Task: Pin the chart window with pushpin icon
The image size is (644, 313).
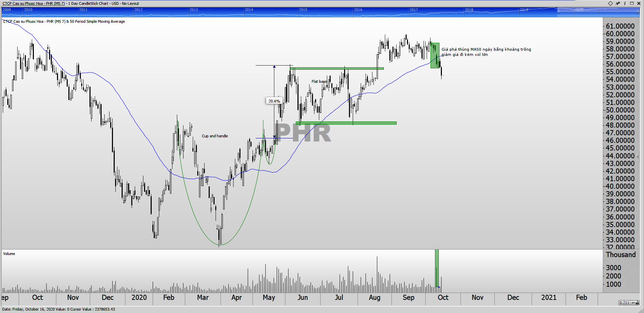Action: click(x=618, y=3)
